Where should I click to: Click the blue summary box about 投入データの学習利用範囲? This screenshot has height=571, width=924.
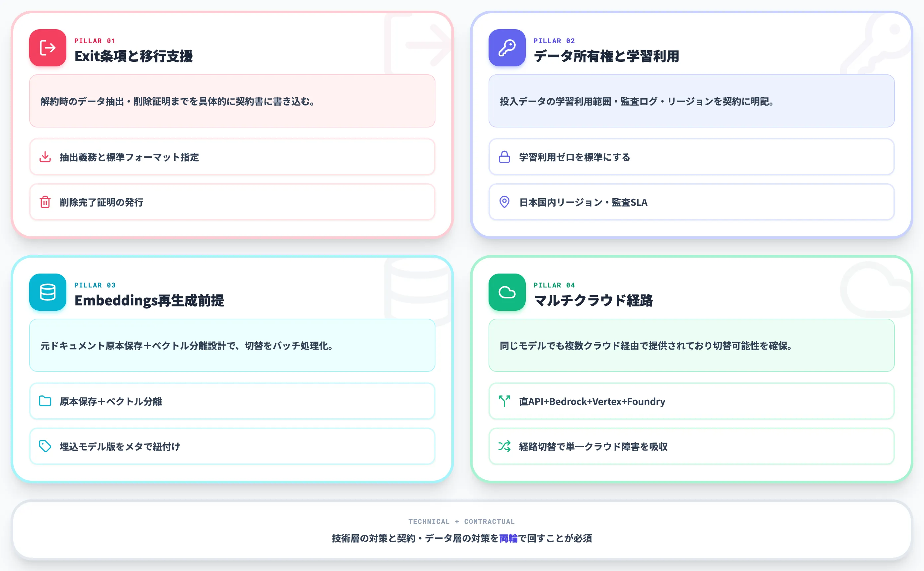[x=691, y=101]
